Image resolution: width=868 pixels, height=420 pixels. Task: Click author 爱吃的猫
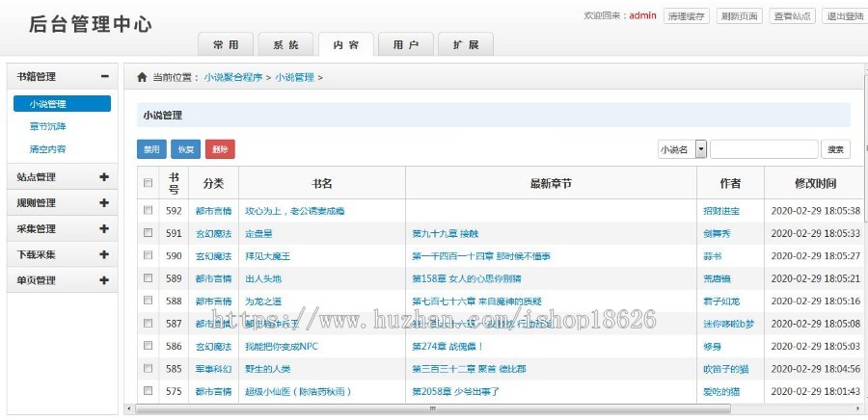[721, 392]
